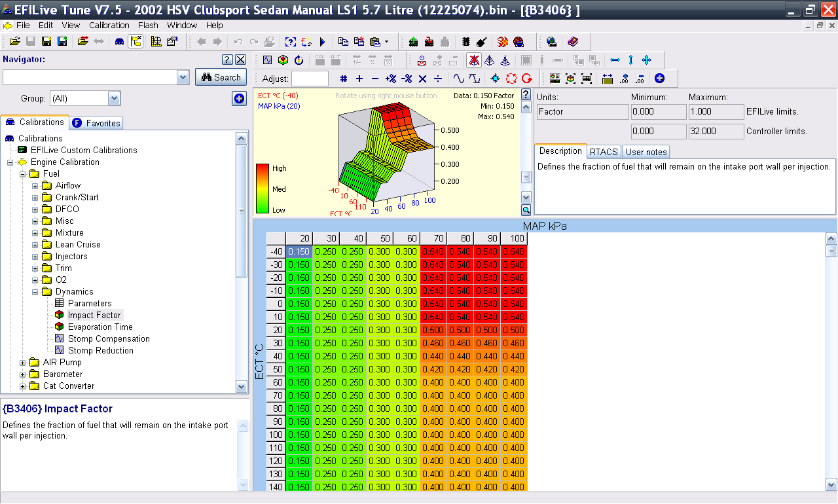Open the File menu
Viewport: 838px width, 504px height.
[x=23, y=26]
